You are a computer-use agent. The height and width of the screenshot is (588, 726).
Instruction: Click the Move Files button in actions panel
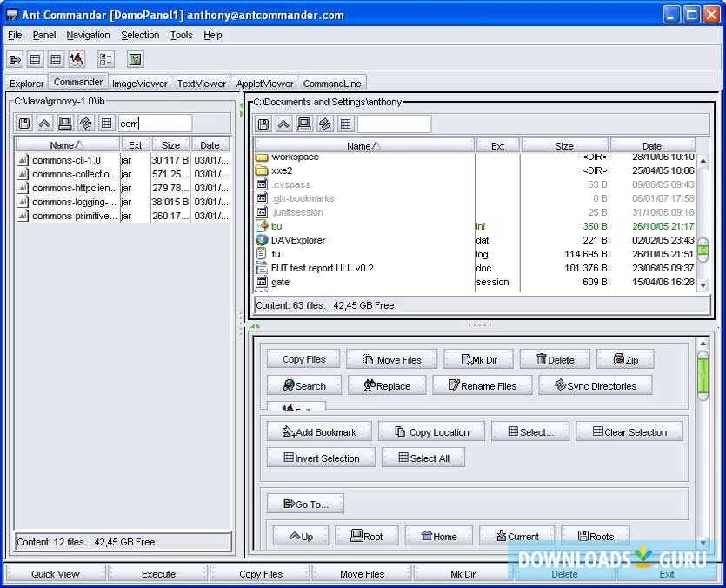(x=392, y=359)
